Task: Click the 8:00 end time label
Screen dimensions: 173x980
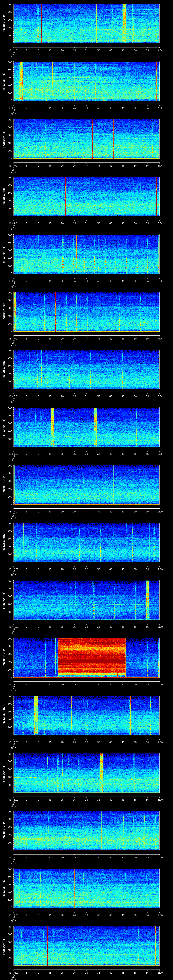Action: click(160, 396)
